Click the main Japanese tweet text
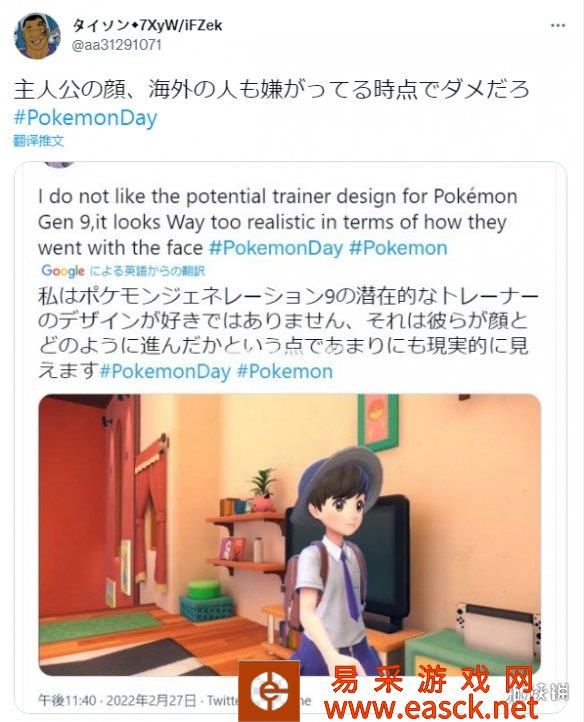 coord(272,89)
